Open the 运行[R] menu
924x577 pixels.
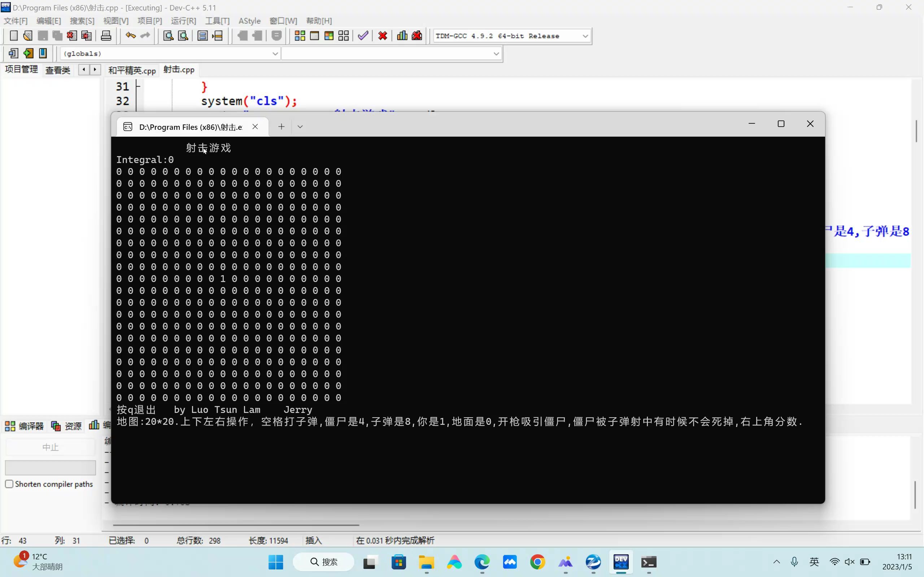tap(183, 21)
